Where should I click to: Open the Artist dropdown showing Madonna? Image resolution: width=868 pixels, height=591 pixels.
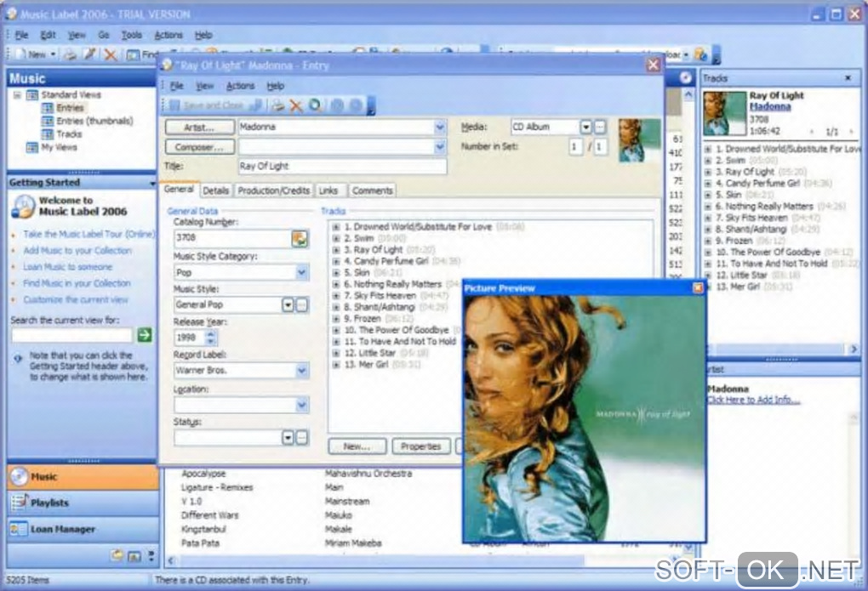(440, 128)
